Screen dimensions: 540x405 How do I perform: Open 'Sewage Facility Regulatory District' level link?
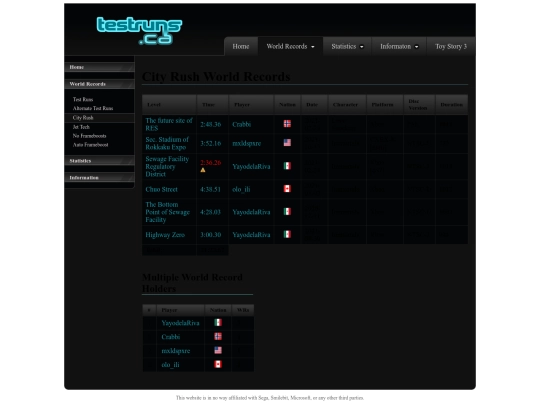click(x=167, y=167)
